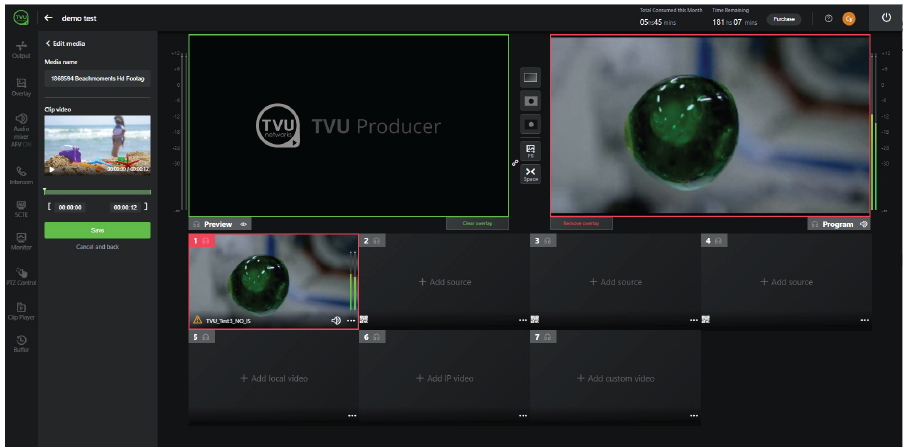This screenshot has width=904, height=448.
Task: Select the large picture-in-picture transition icon
Action: click(530, 101)
